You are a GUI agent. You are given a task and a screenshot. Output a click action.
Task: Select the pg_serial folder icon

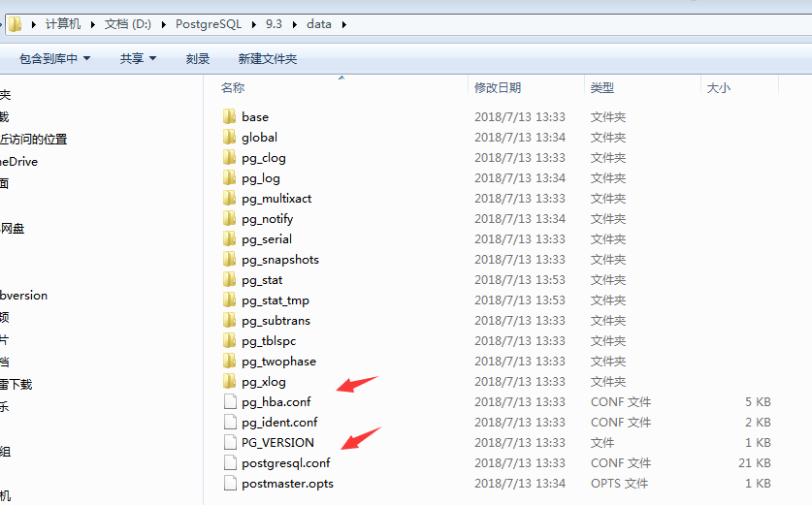(x=229, y=238)
